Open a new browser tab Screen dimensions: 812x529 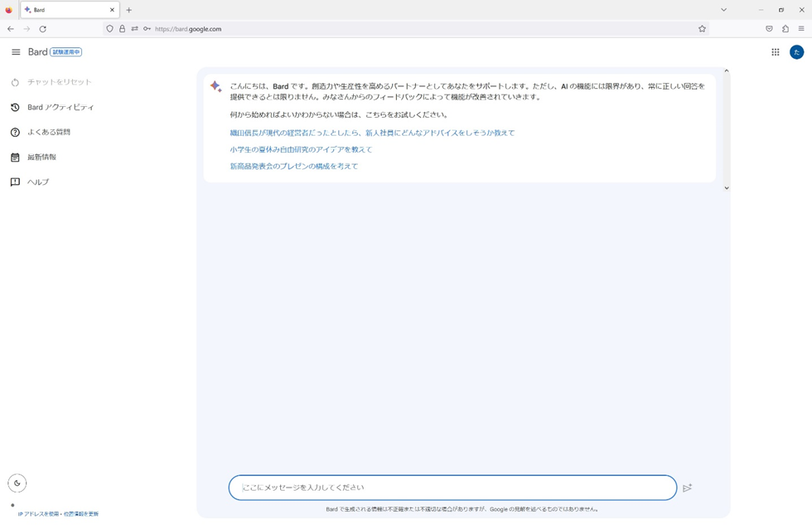(129, 10)
